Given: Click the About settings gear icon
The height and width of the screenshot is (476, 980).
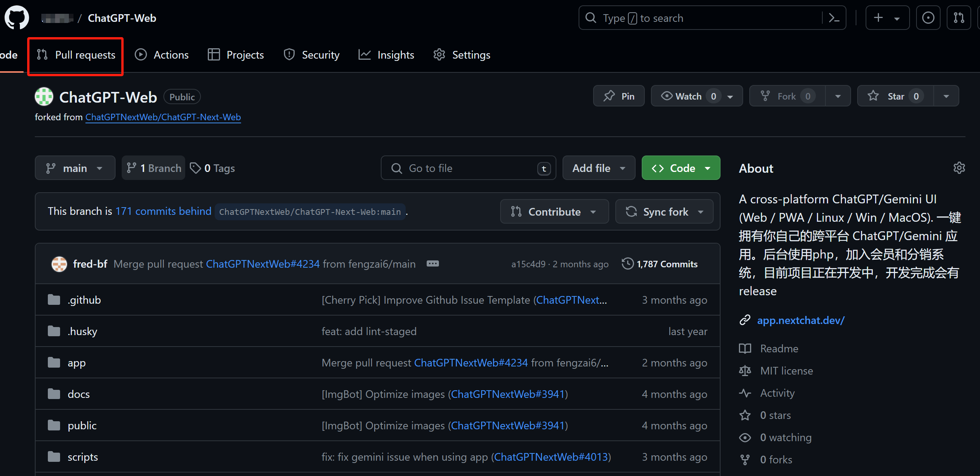Looking at the screenshot, I should (x=959, y=168).
